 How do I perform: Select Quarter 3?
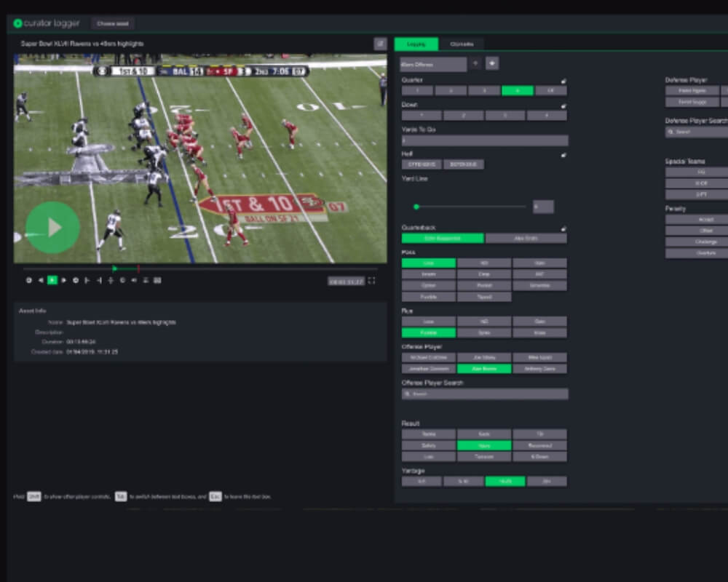coord(484,91)
